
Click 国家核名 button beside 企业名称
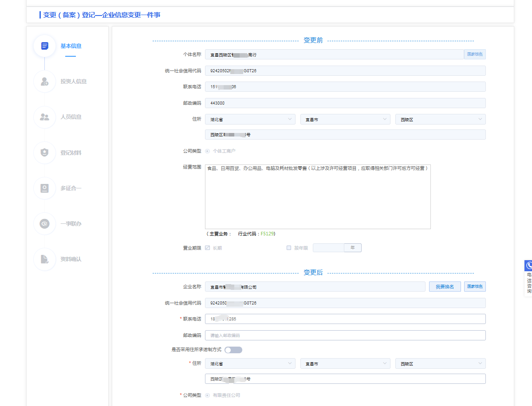point(475,287)
